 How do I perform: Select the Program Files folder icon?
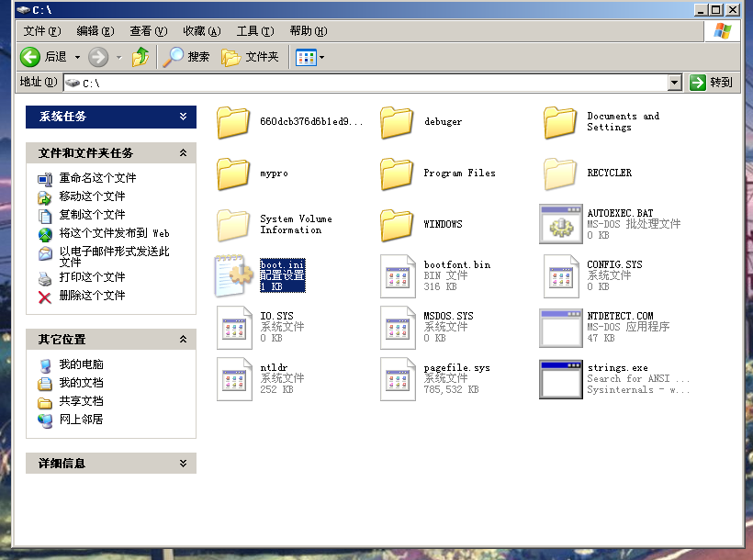tap(397, 174)
